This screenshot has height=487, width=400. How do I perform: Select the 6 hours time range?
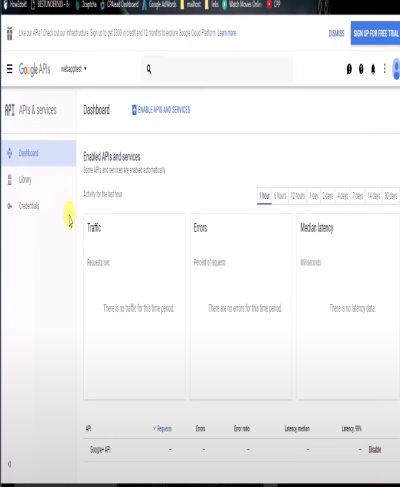(280, 196)
